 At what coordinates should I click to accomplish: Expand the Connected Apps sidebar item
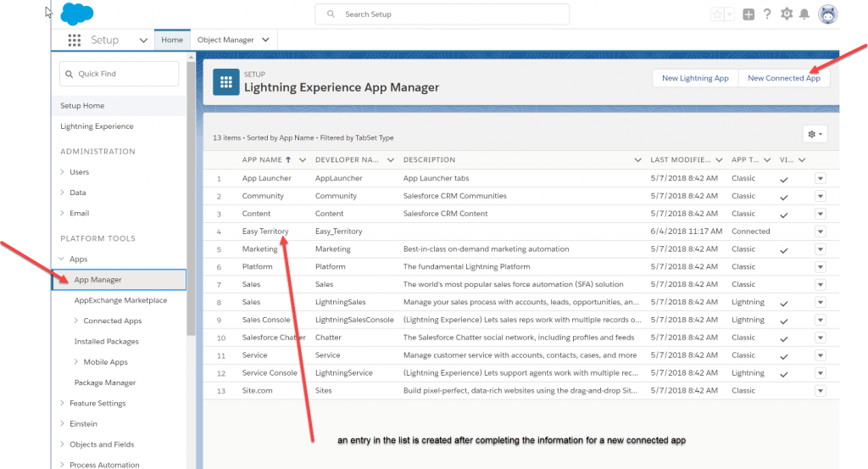[75, 321]
